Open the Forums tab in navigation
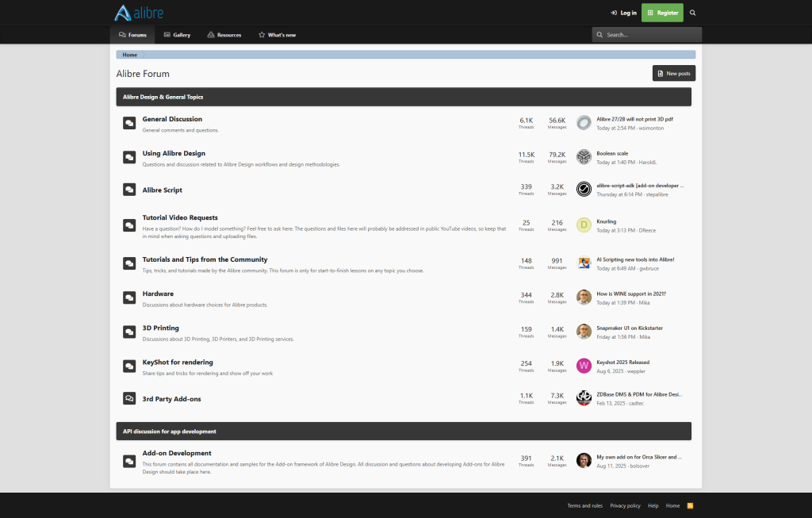 132,35
